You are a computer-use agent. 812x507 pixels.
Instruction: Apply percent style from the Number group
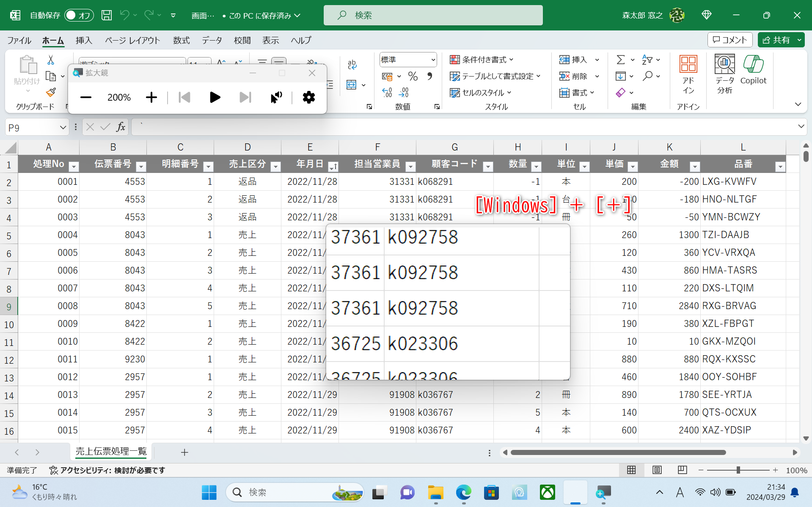coord(413,76)
